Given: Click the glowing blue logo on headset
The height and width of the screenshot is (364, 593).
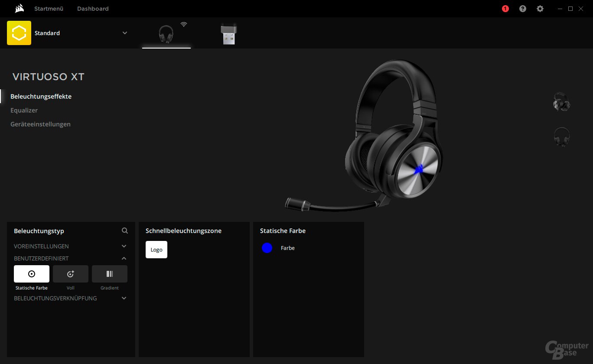Looking at the screenshot, I should pos(419,169).
